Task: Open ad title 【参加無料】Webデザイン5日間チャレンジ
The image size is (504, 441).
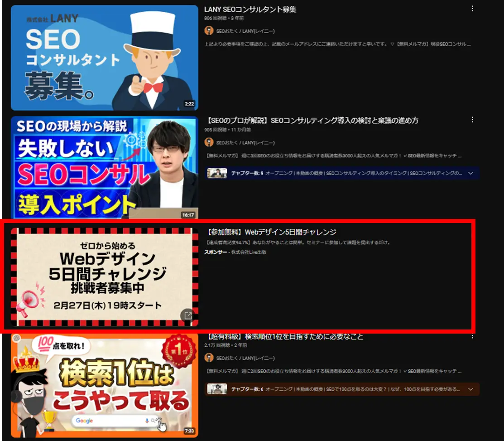Action: 270,232
